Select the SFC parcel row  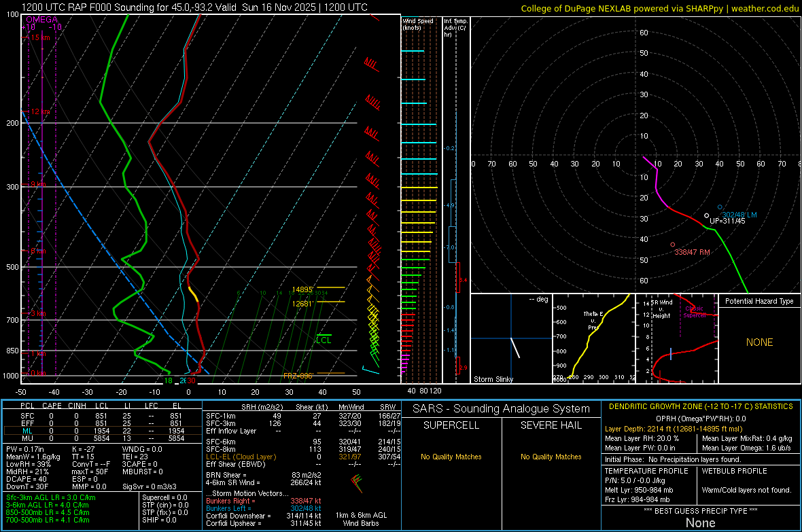(x=103, y=416)
